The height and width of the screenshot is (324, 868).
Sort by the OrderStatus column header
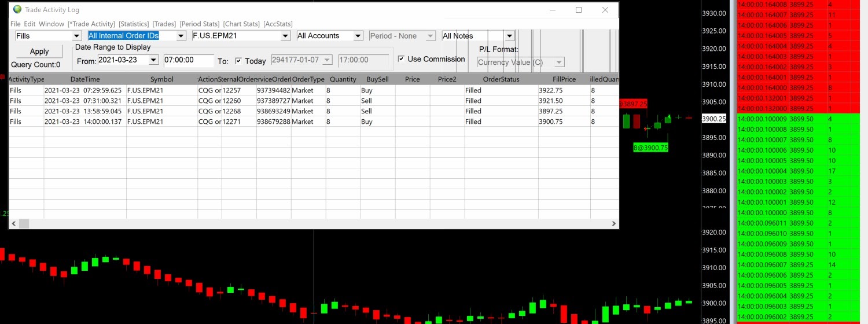pyautogui.click(x=501, y=79)
